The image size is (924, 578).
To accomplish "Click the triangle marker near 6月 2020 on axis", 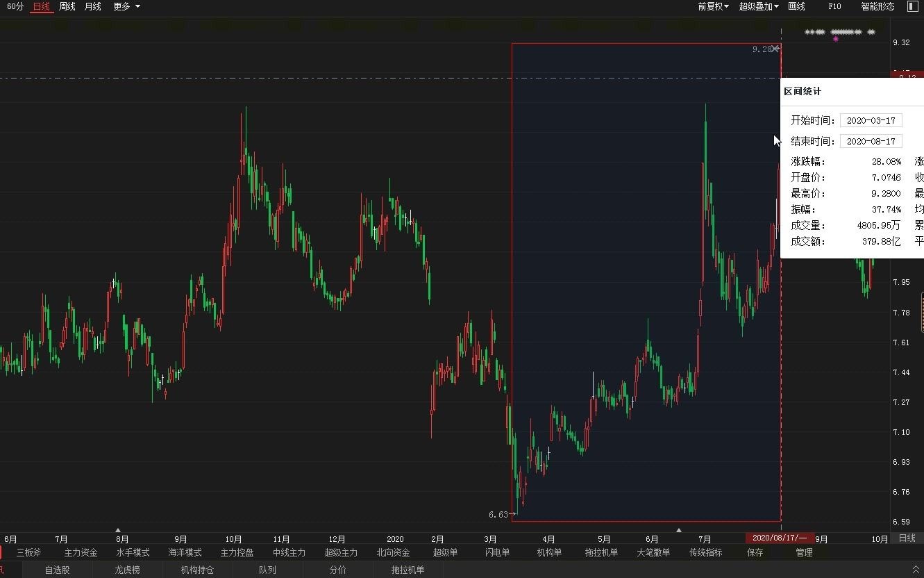I will tap(679, 530).
